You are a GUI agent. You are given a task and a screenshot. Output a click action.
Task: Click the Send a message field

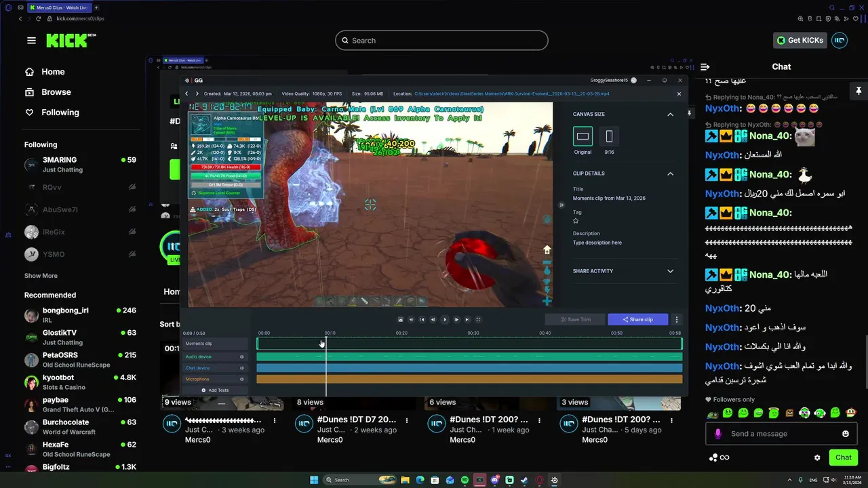point(783,434)
